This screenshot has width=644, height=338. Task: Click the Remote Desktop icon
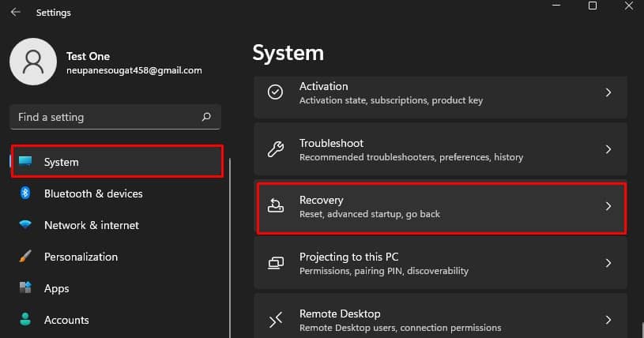click(x=276, y=320)
